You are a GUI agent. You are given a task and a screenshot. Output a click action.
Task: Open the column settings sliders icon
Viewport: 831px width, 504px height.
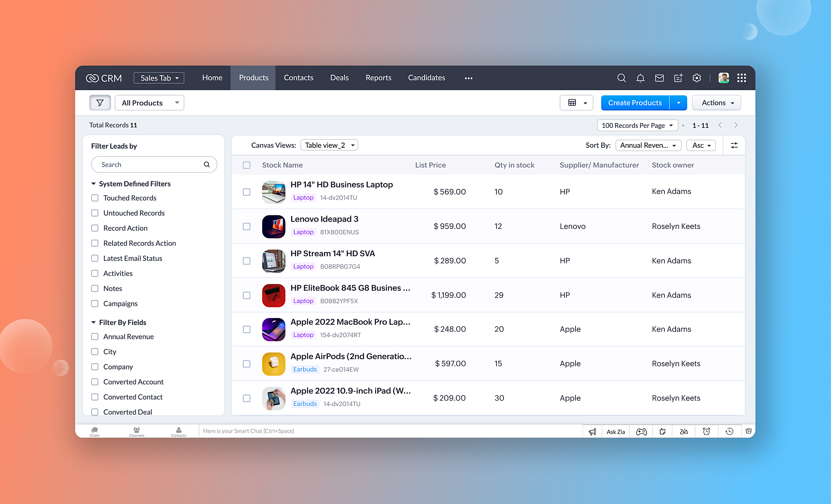pos(734,145)
